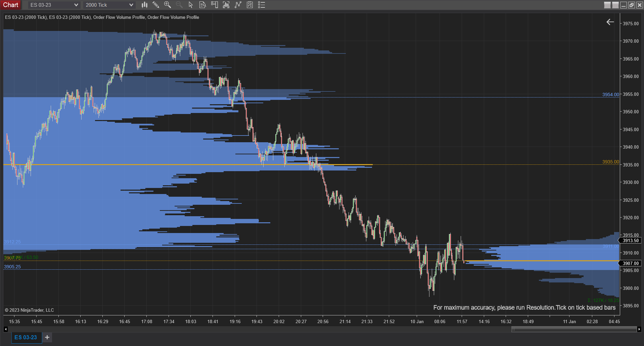Select the cursor pointer tool
This screenshot has width=644, height=346.
[x=191, y=5]
